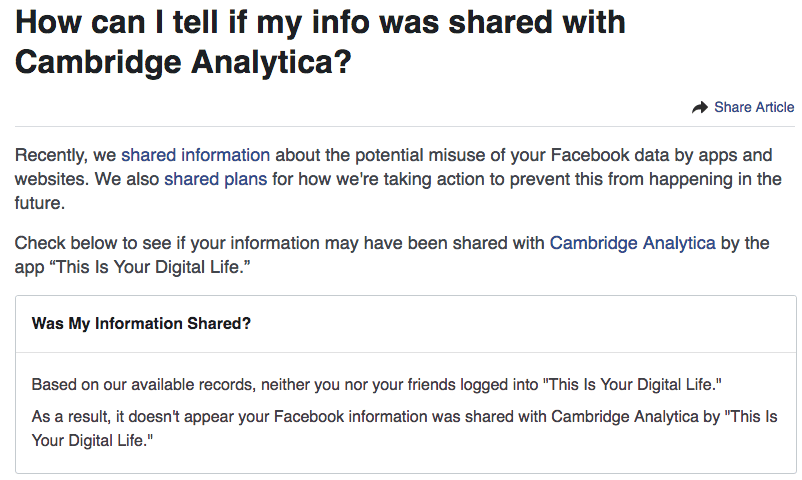Click the word "Recently" in the intro paragraph
This screenshot has width=802, height=480.
48,155
